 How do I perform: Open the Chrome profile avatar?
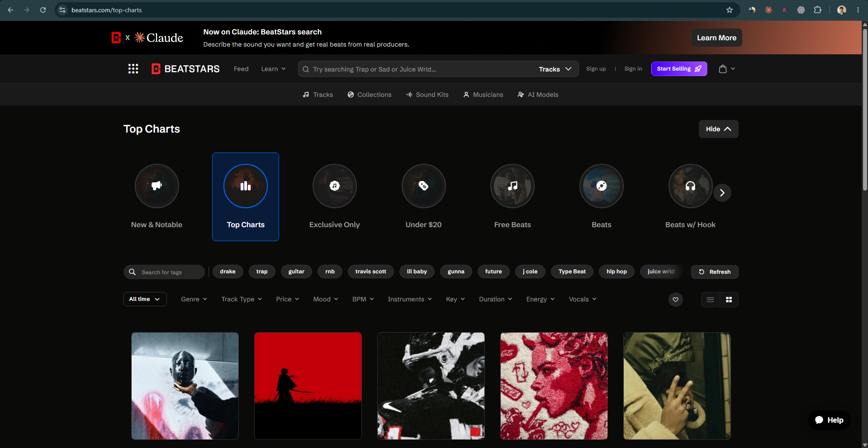(842, 10)
